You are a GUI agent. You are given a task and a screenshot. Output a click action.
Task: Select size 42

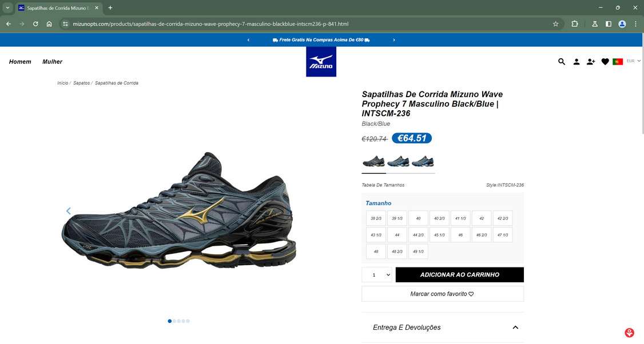click(x=482, y=218)
